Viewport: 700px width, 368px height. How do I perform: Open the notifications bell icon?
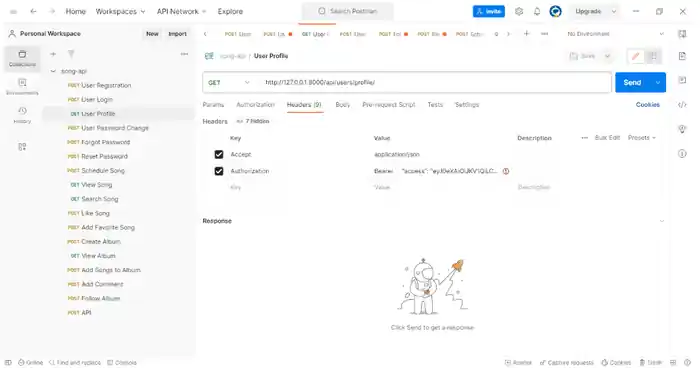(x=537, y=11)
